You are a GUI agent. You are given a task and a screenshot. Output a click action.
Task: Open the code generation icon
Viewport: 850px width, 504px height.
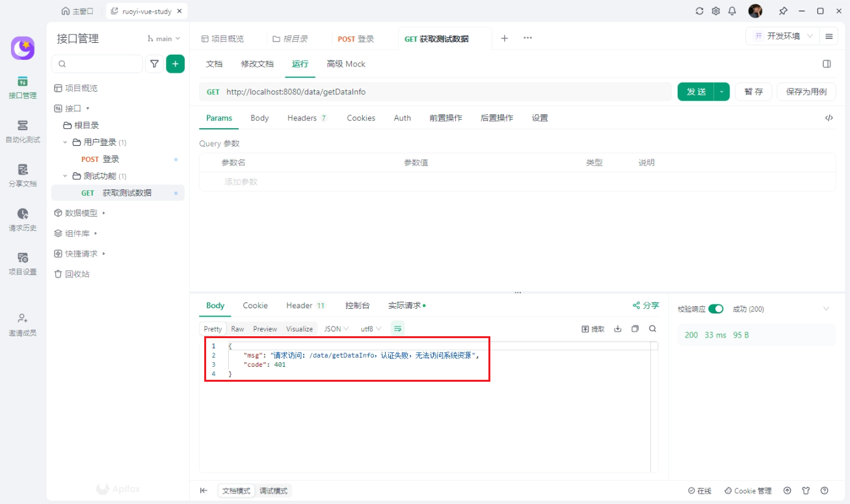[x=829, y=118]
